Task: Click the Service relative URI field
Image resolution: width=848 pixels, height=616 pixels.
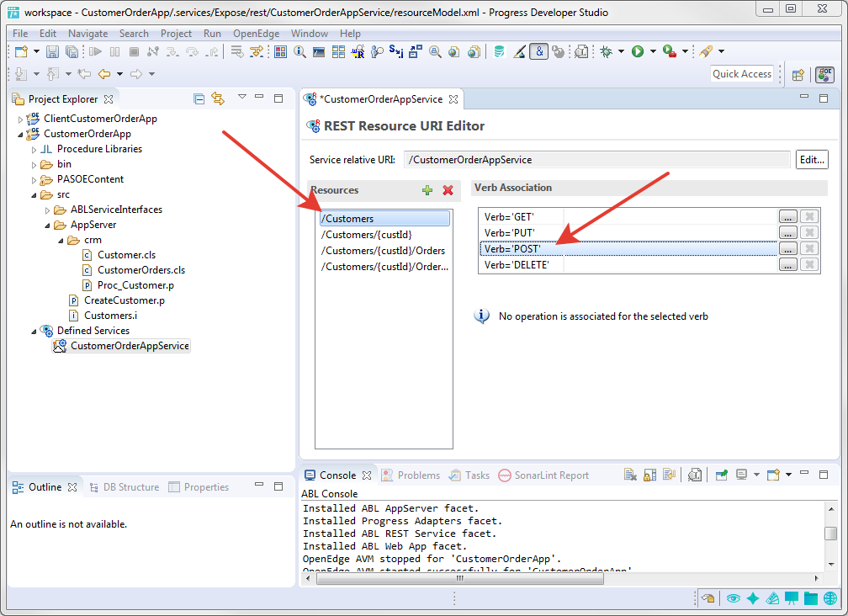Action: point(596,160)
